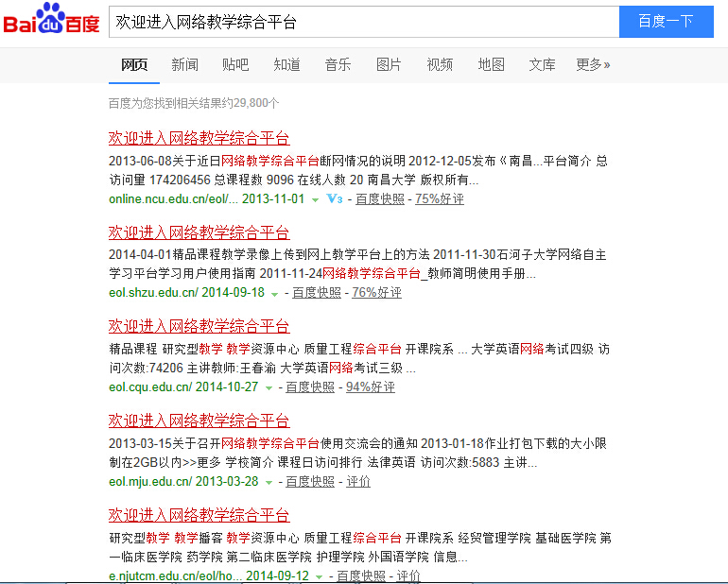Image resolution: width=728 pixels, height=584 pixels.
Task: Expand dropdown arrow next to online.ncu.edu.cn date
Action: 315,200
